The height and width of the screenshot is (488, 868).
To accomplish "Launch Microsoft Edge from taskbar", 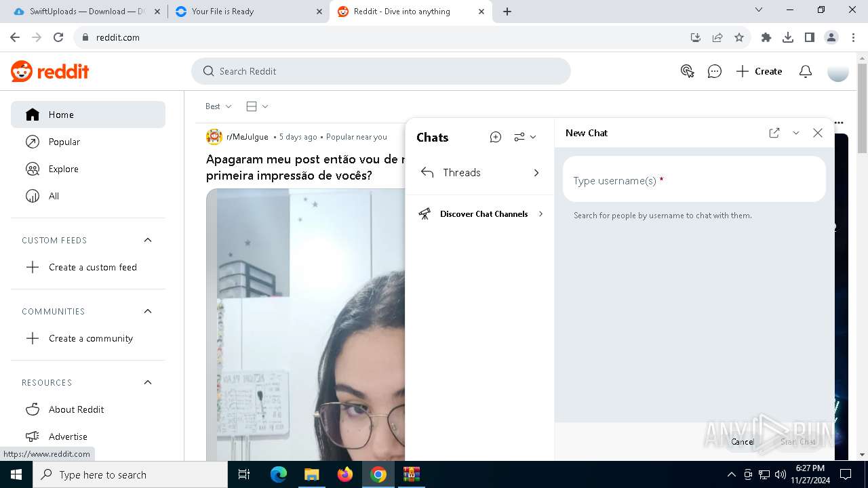I will pos(279,474).
